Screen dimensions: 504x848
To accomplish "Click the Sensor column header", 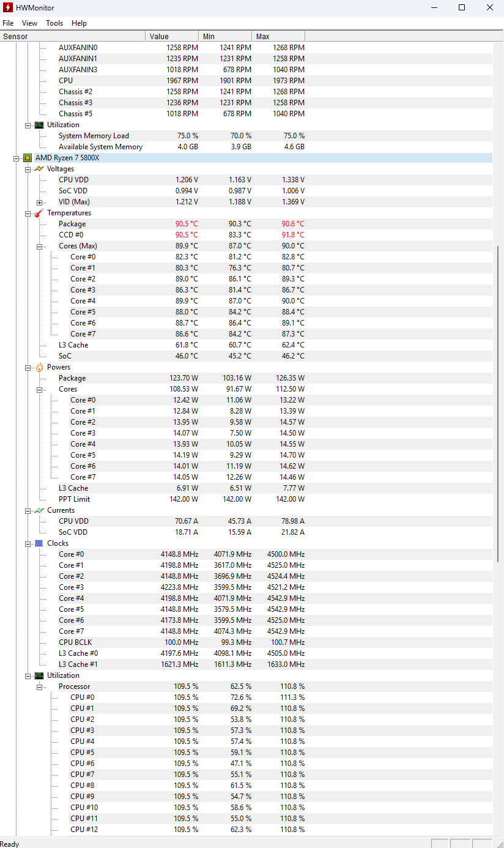I will coord(73,37).
